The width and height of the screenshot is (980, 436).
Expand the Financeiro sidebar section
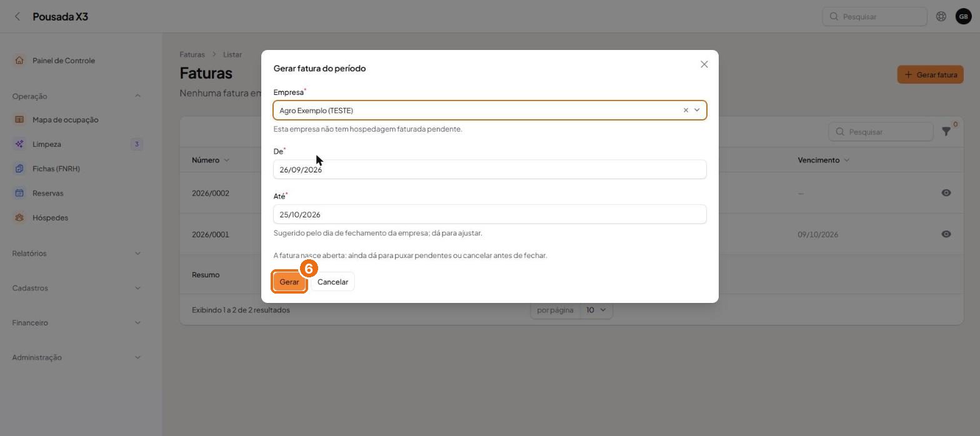coord(76,323)
